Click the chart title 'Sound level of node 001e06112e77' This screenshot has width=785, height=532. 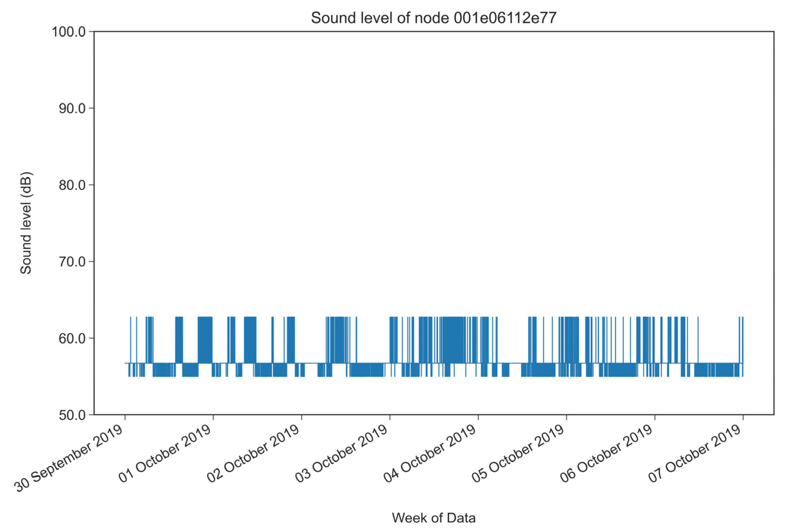[x=434, y=18]
